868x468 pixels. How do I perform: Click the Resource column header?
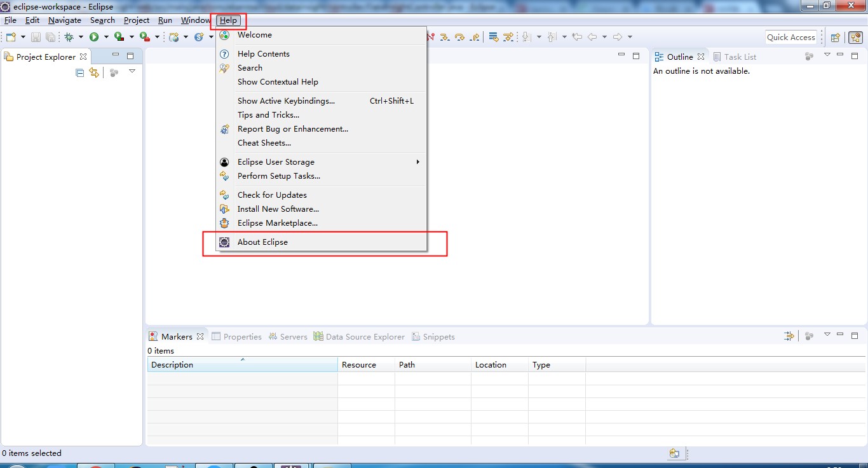coord(366,364)
